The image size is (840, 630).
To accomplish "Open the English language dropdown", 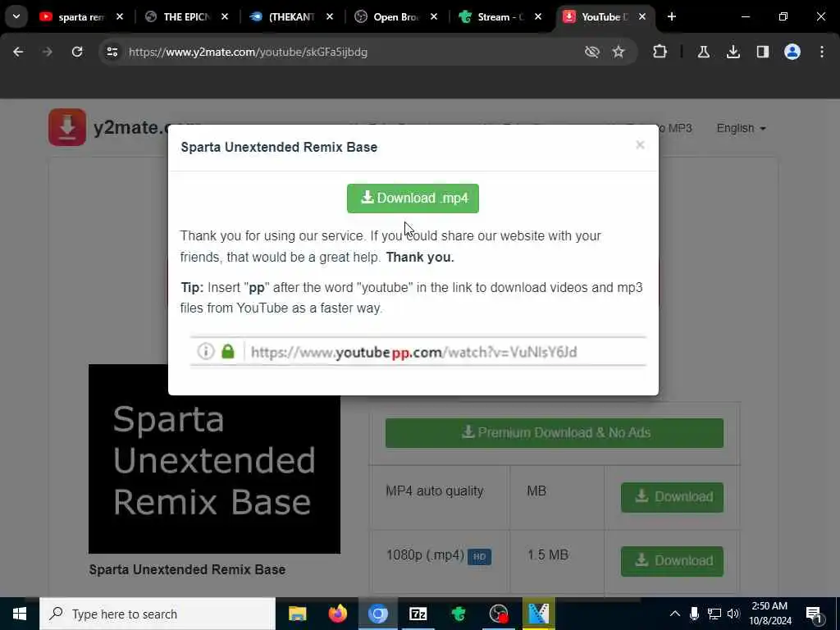I will point(741,129).
